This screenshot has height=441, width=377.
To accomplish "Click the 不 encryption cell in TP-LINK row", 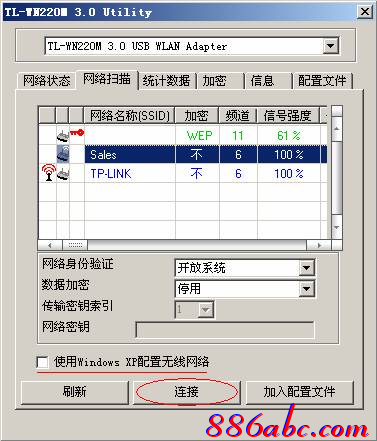I will [x=197, y=174].
